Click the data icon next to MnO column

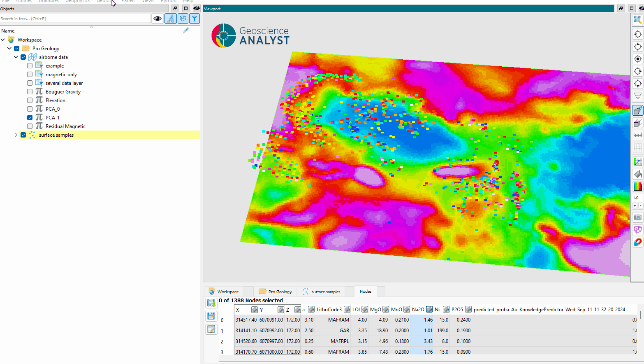406,309
